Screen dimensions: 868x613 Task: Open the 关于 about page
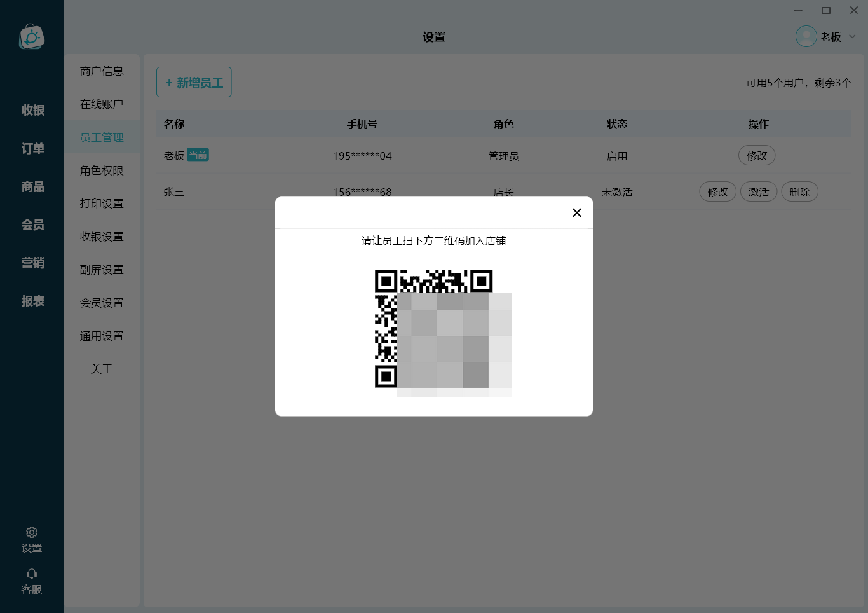(102, 369)
